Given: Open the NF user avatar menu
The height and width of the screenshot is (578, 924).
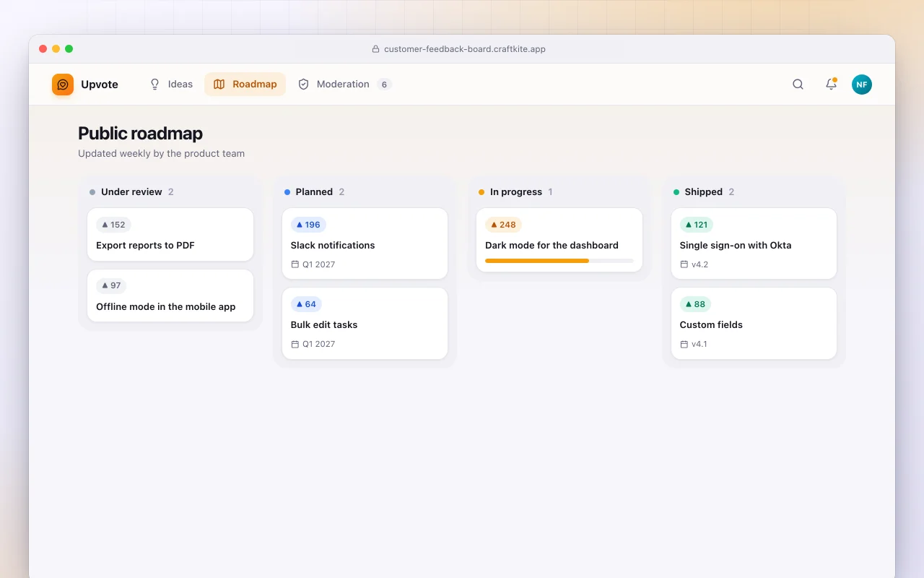Looking at the screenshot, I should [862, 85].
